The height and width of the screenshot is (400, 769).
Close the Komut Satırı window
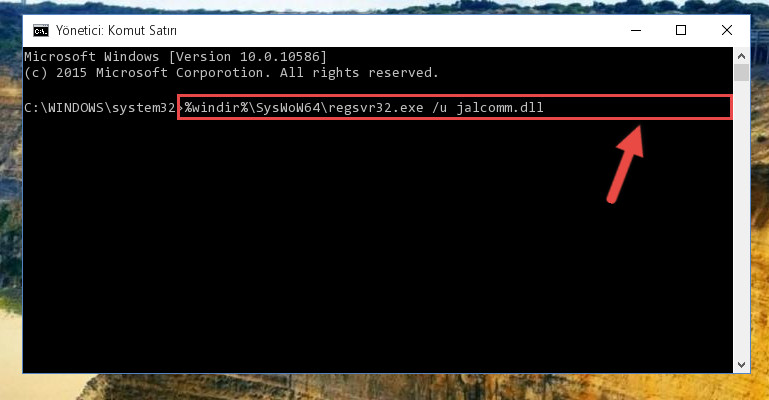click(x=727, y=30)
